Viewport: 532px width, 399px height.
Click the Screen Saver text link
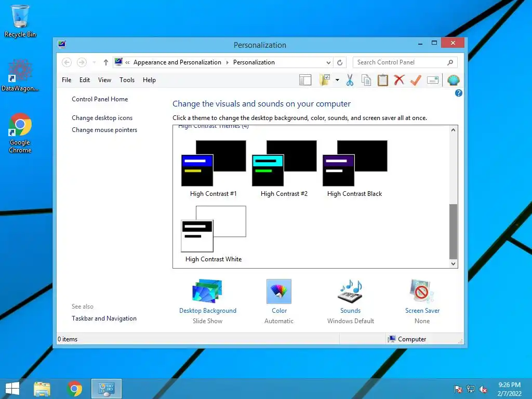click(x=422, y=311)
